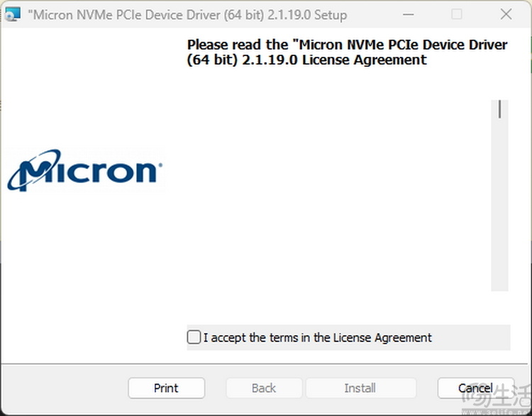Click the greyed-out Back button
The height and width of the screenshot is (416, 532).
click(264, 388)
